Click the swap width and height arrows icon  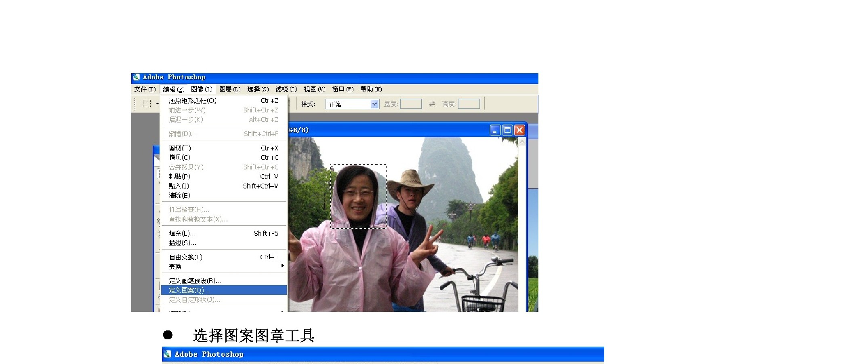click(432, 104)
